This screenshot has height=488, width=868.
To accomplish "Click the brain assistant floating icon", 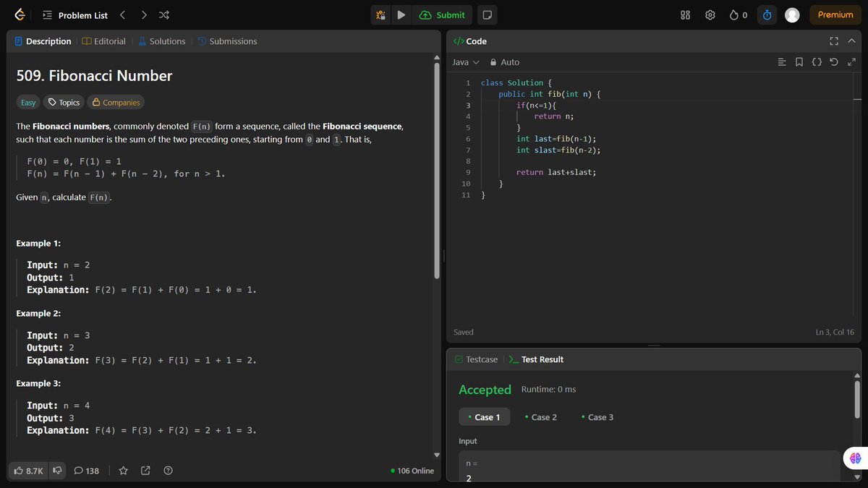I will [x=855, y=458].
